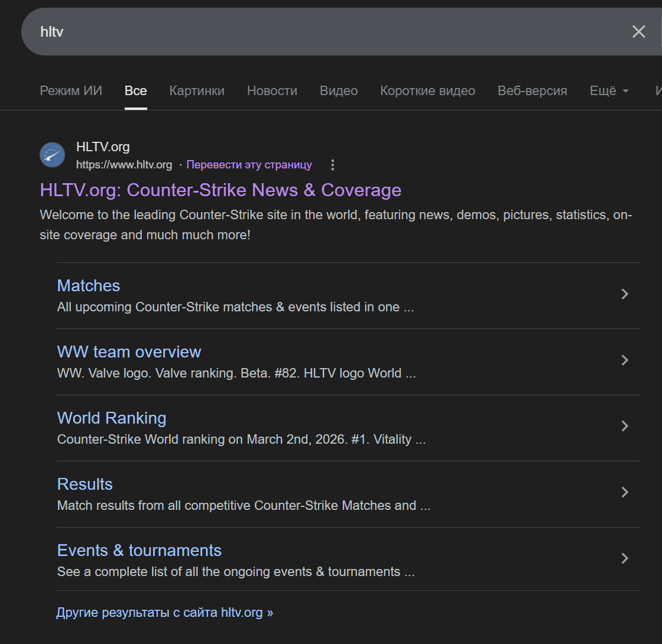Click the chevron on the Matches row
Viewport: 662px width, 644px height.
(x=625, y=294)
